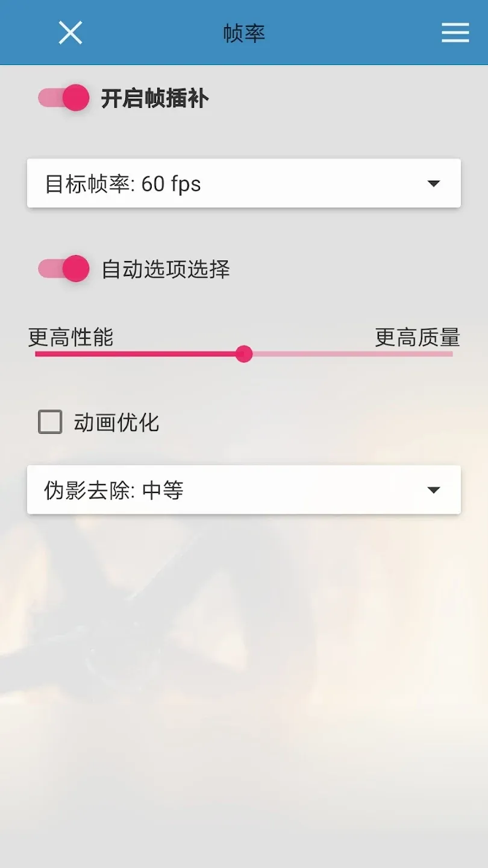Open the 目标帧率: 60 fps dropdown
Screen dimensions: 488x868
point(244,183)
